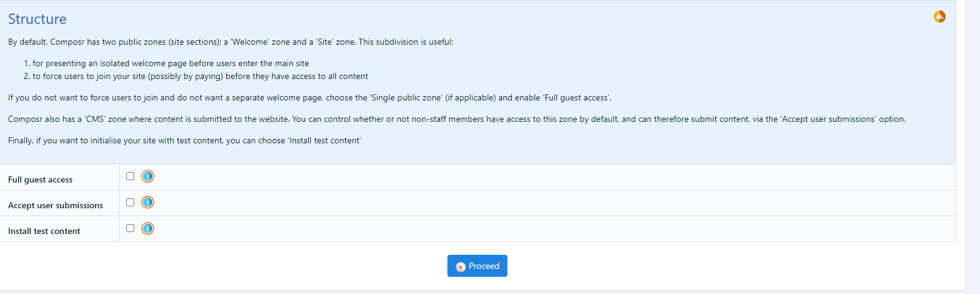
Task: Check the Install test content checkbox
Action: click(130, 228)
